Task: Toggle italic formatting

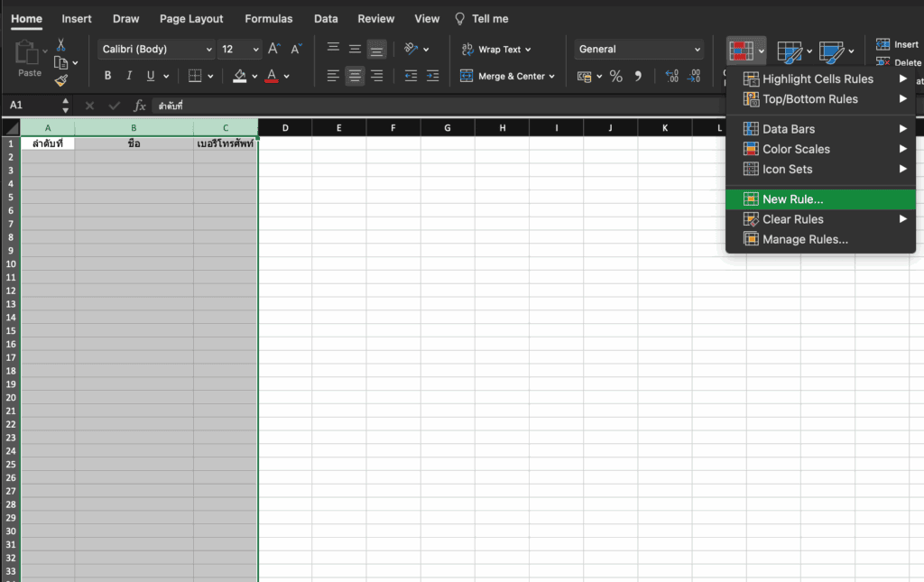Action: pyautogui.click(x=129, y=76)
